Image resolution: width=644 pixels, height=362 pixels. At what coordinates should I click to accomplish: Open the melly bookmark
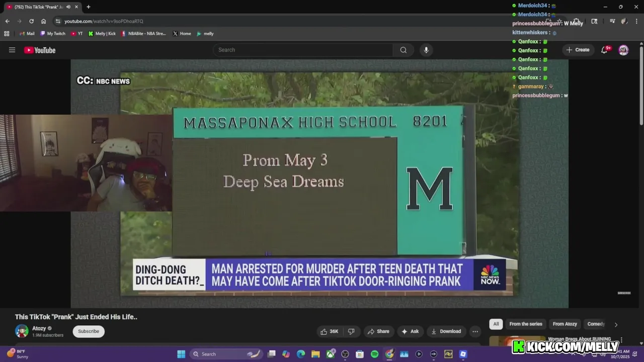[205, 34]
